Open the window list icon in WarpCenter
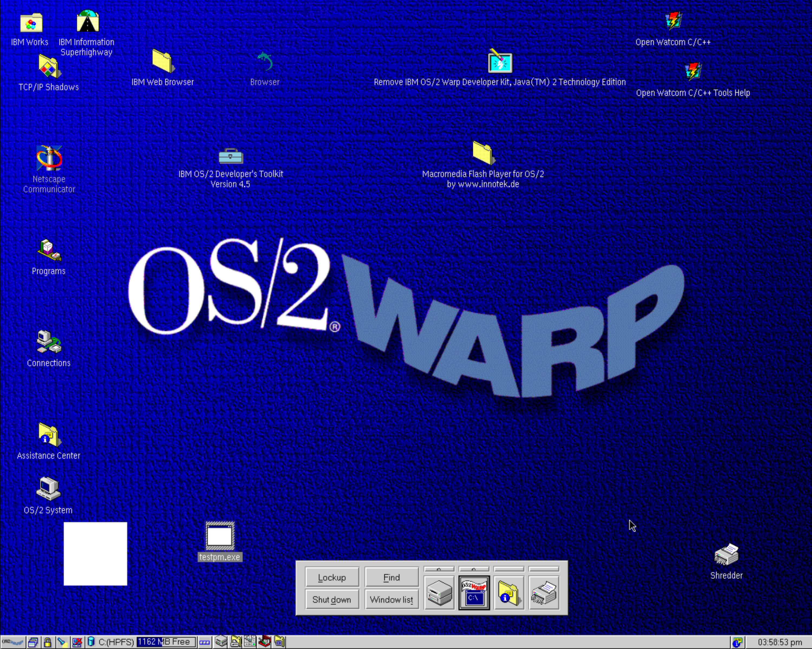 (x=33, y=642)
